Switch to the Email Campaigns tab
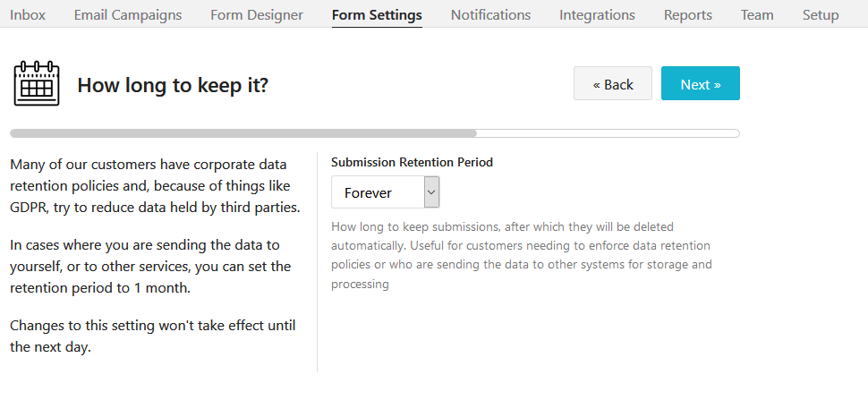The image size is (868, 400). pos(128,14)
